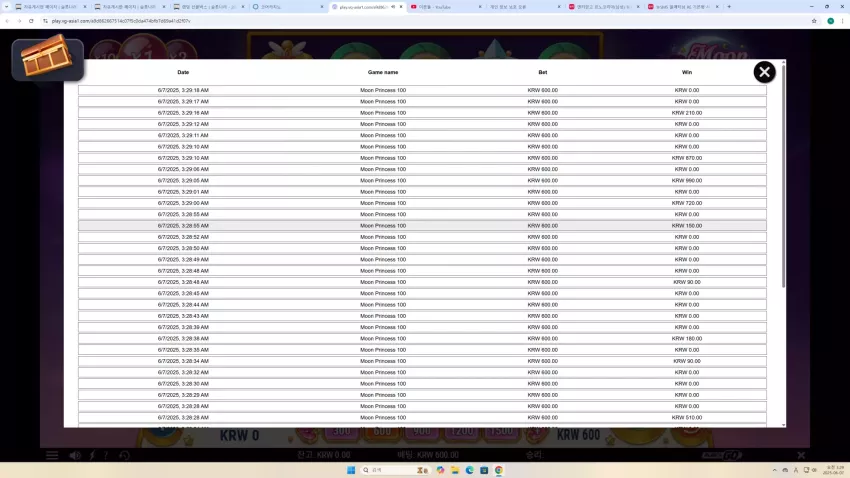Screen dimensions: 850x478
Task: Select row with win KRW 210.00
Action: [422, 113]
